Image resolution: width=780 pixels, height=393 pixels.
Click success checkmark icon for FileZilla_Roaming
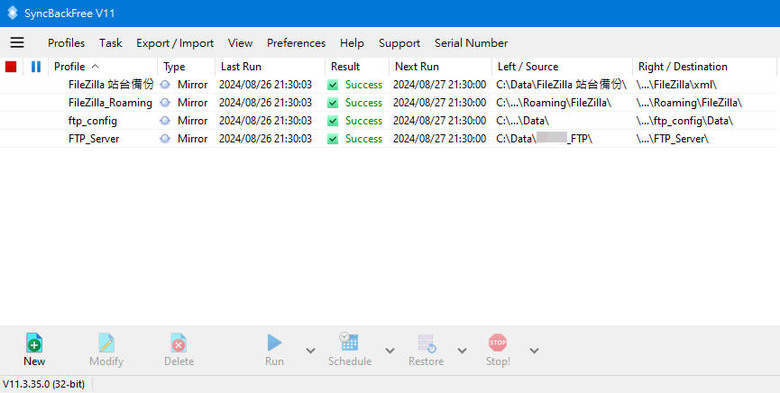pos(333,103)
